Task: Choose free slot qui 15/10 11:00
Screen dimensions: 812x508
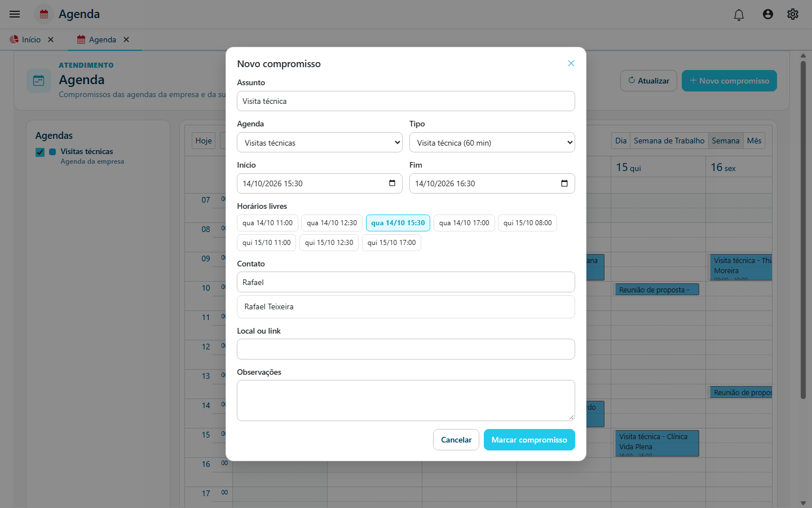Action: point(266,243)
